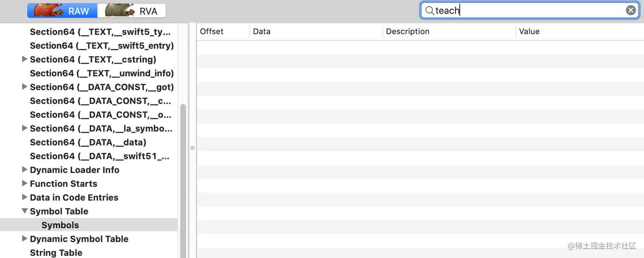The image size is (644, 258).
Task: Click the Description column header
Action: [x=407, y=32]
